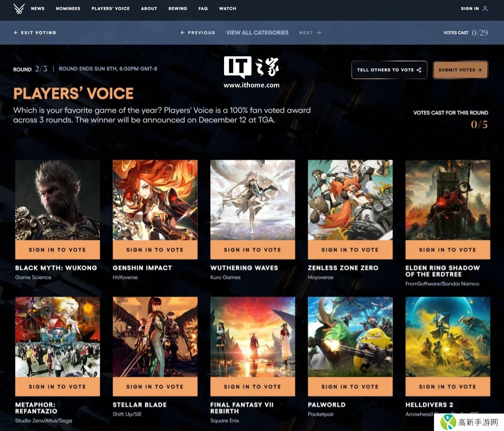Click The Game Awards logo icon

coord(19,8)
